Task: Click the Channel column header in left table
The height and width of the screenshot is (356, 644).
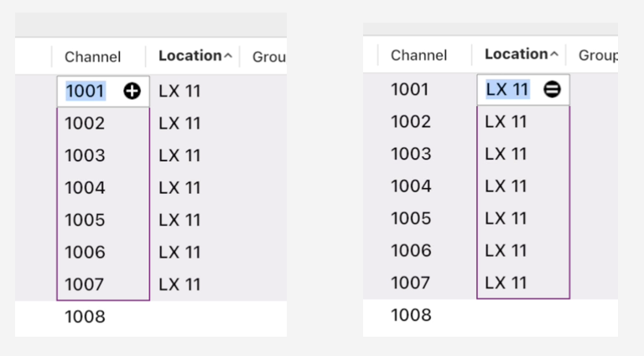Action: (x=92, y=57)
